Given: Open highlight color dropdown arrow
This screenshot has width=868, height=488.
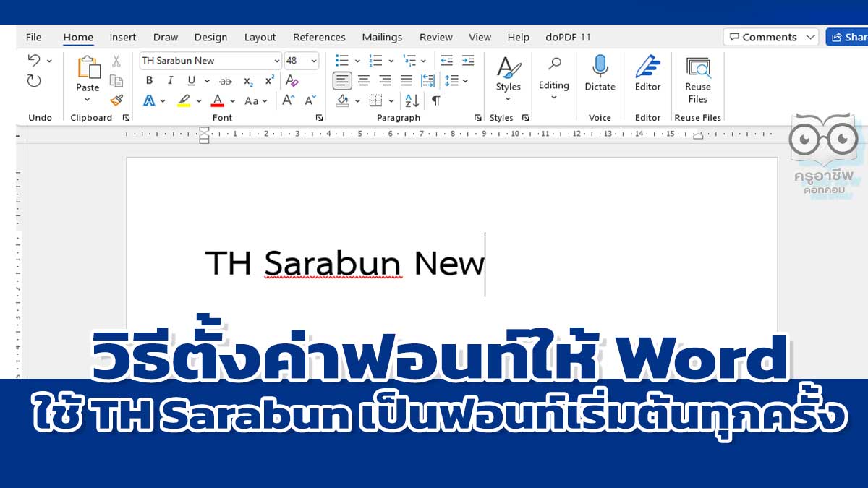Looking at the screenshot, I should point(198,100).
